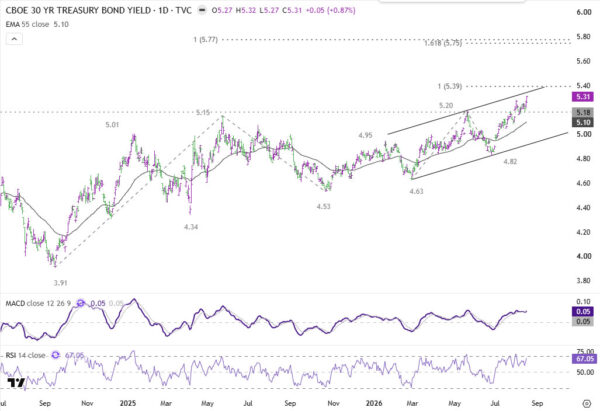Click the RSI indicator refresh icon

pyautogui.click(x=55, y=356)
